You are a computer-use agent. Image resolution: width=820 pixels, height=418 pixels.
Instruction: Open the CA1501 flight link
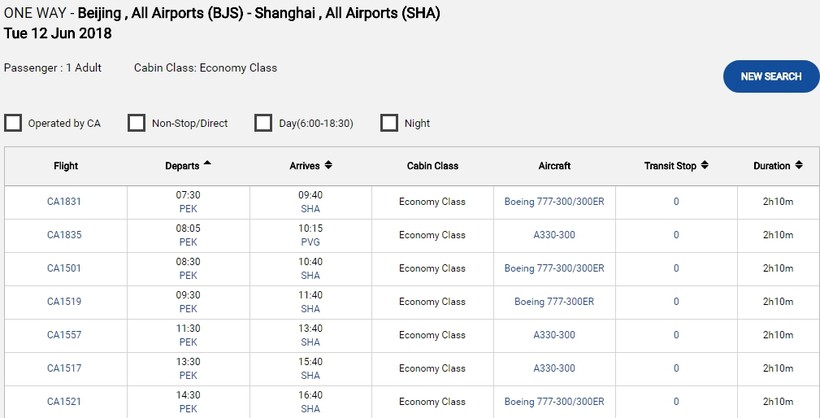(64, 268)
